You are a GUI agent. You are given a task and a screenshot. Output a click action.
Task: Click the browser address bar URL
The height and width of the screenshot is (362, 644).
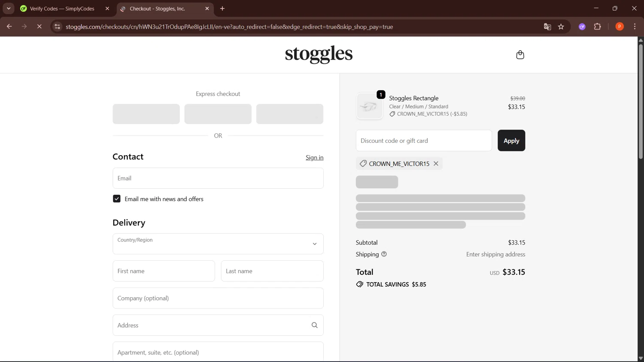point(229,27)
